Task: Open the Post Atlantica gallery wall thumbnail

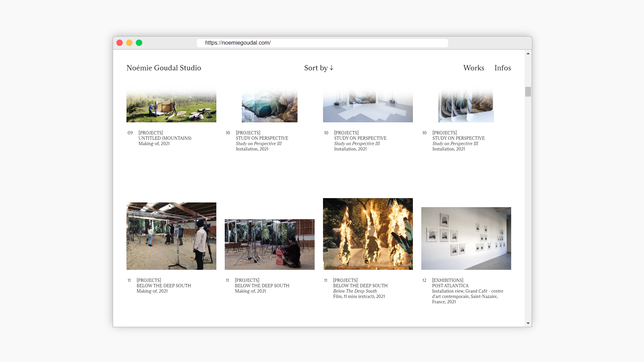Action: [x=466, y=238]
